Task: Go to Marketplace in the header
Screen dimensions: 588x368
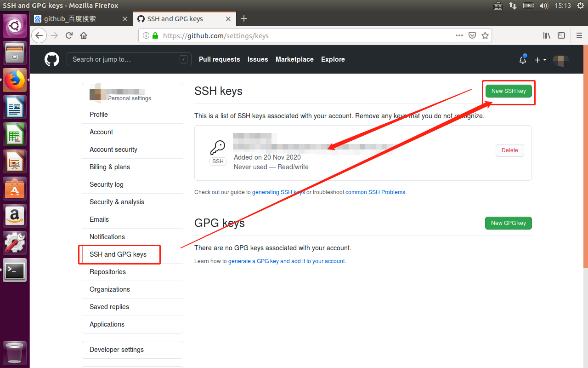Action: [x=294, y=59]
